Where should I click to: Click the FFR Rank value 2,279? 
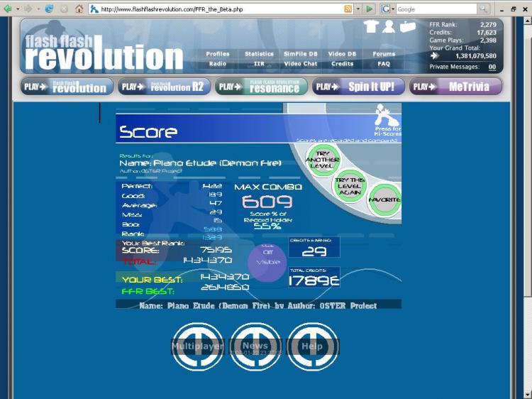coord(488,25)
